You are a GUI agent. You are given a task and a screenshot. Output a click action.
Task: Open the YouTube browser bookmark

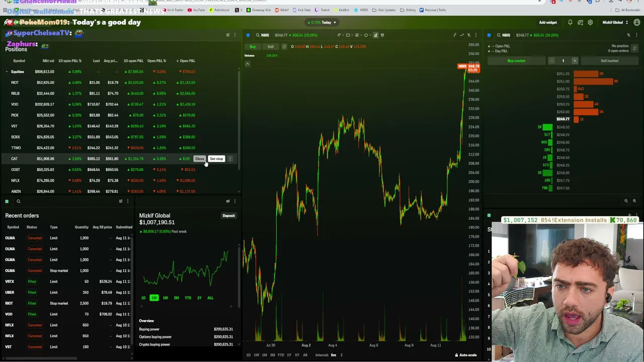pyautogui.click(x=196, y=10)
